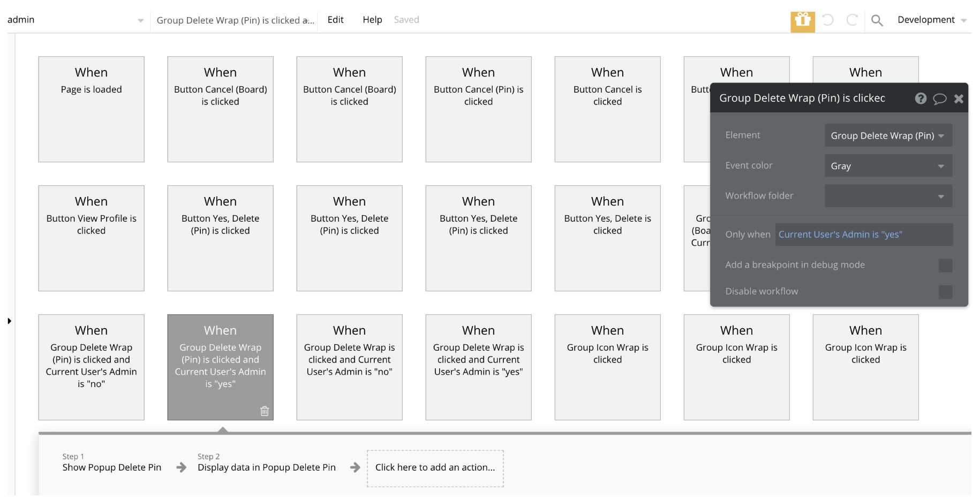The image size is (980, 500).
Task: Click the gift box icon
Action: tap(802, 21)
